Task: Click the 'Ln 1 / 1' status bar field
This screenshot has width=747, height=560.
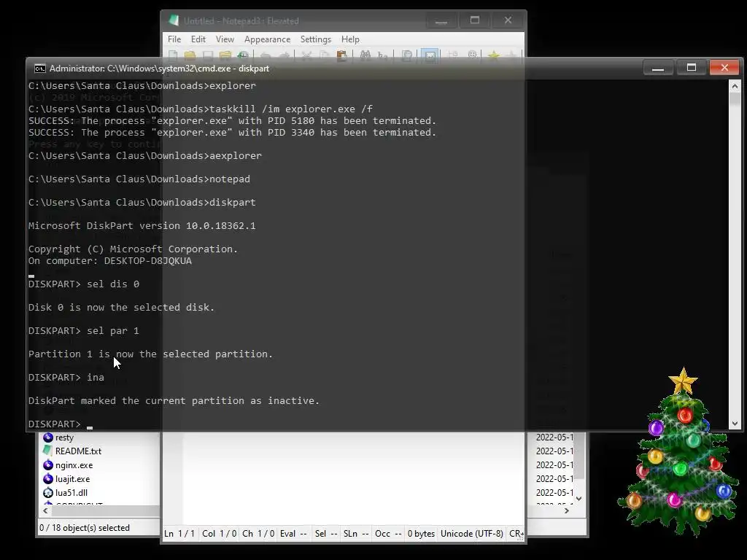Action: (x=179, y=534)
